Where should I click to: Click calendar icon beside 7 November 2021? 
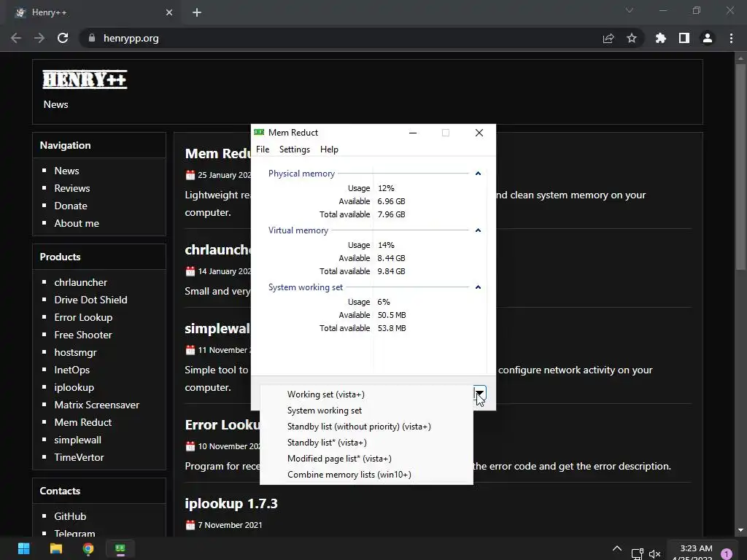[190, 525]
